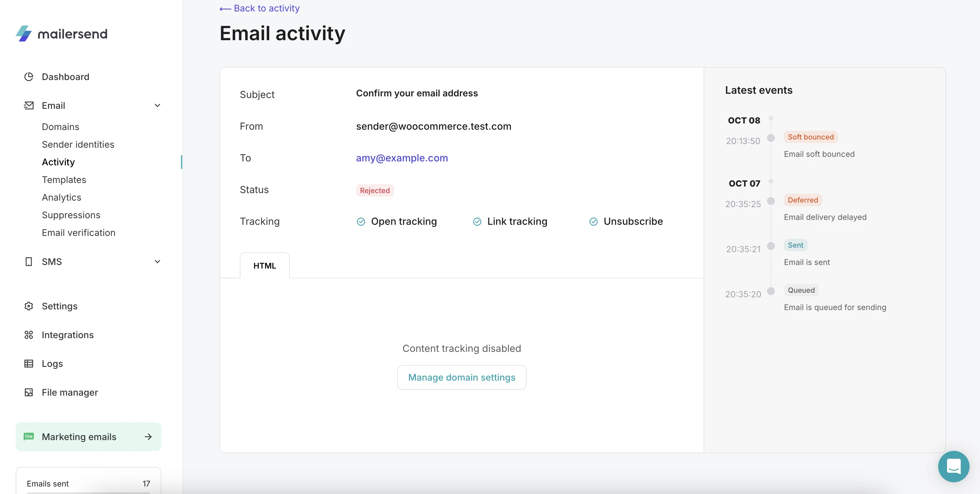Image resolution: width=980 pixels, height=494 pixels.
Task: Click the Integrations grid icon
Action: [28, 335]
